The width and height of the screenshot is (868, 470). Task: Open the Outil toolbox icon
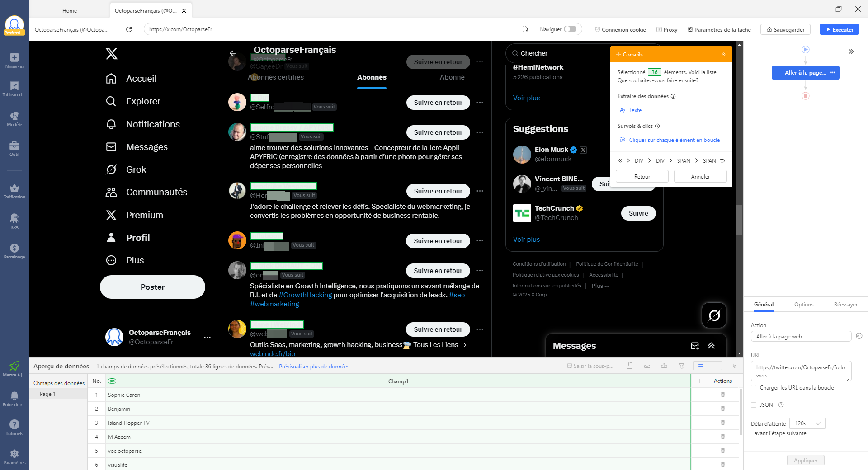[14, 148]
